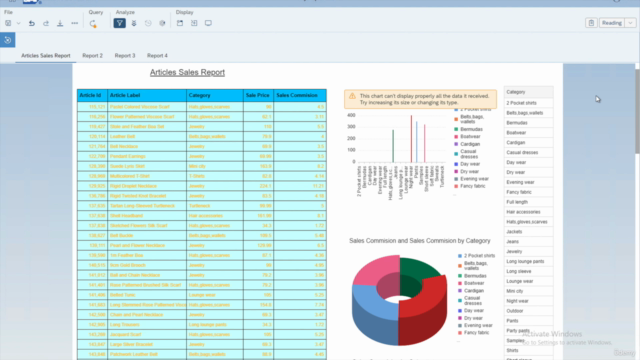Click the clipboard icon beside Reading
This screenshot has width=640, height=360.
click(591, 23)
